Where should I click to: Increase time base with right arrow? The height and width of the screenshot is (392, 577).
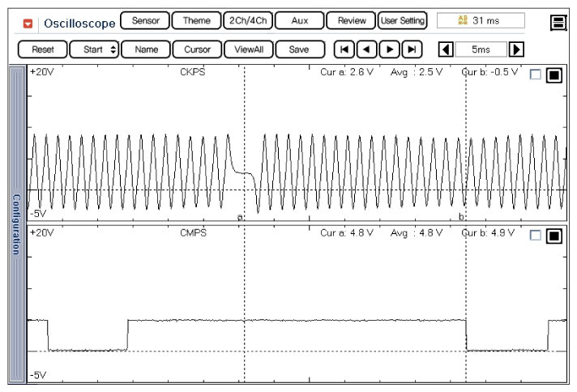tap(516, 49)
